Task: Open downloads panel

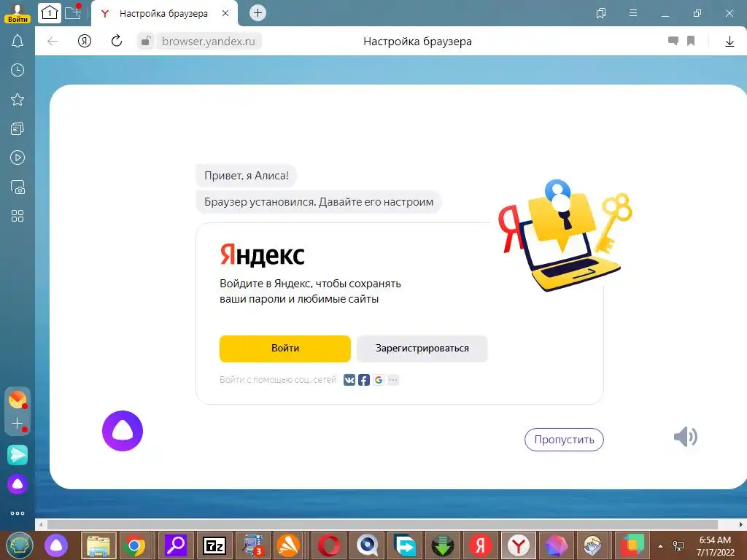Action: click(x=729, y=42)
